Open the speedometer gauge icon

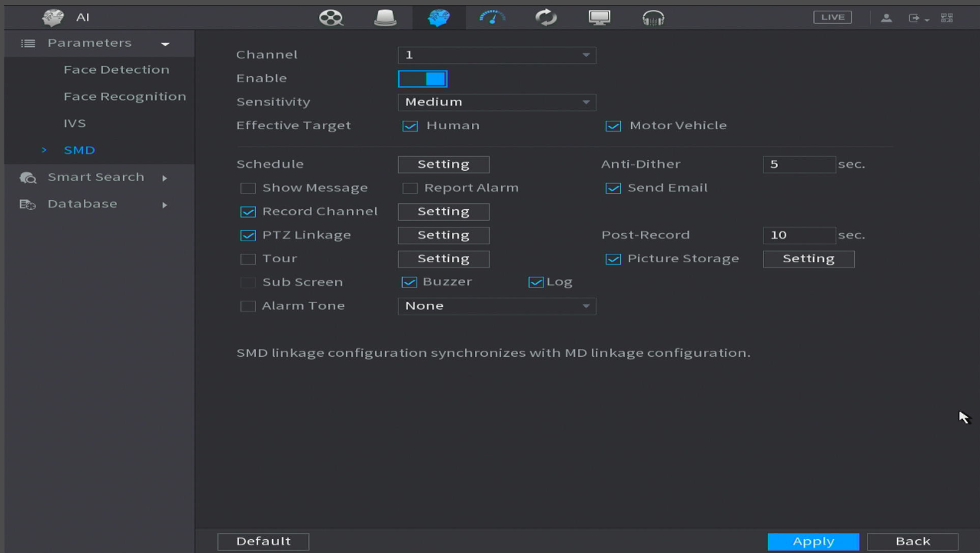tap(493, 18)
